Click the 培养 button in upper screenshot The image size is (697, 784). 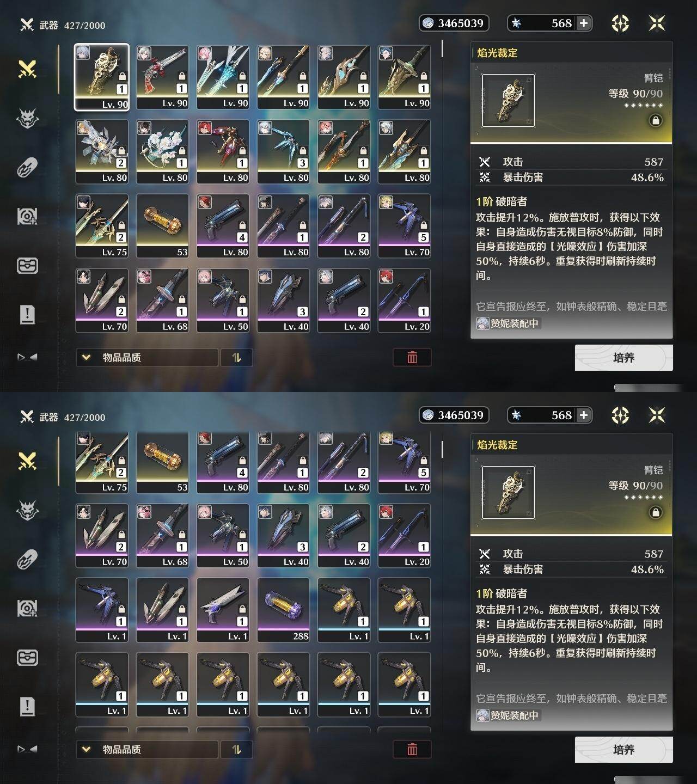623,358
